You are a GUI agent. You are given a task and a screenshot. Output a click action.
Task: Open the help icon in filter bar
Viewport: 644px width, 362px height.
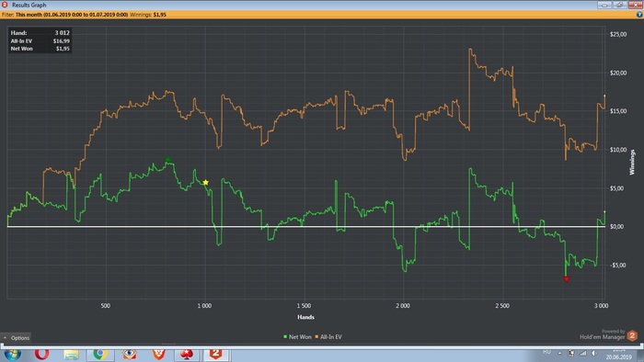[x=639, y=15]
